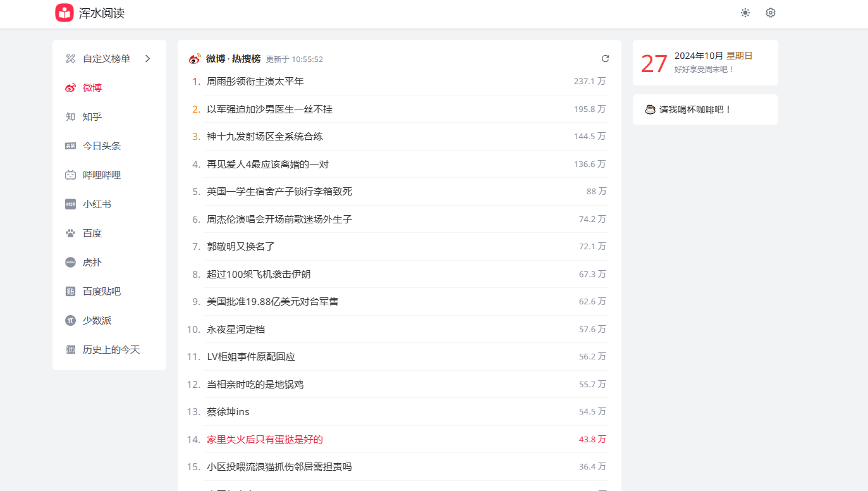The width and height of the screenshot is (868, 491).
Task: Open the 自定义榜单 menu entry
Action: 109,59
